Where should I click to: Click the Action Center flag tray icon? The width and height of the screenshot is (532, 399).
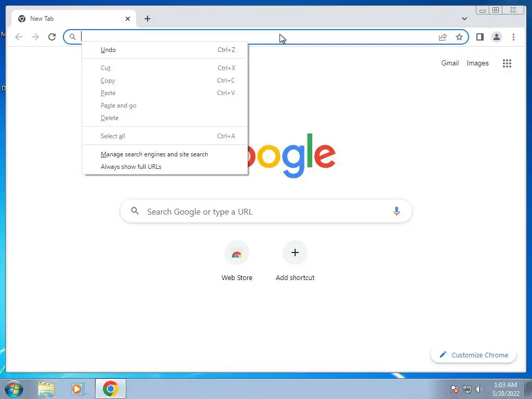tap(454, 389)
